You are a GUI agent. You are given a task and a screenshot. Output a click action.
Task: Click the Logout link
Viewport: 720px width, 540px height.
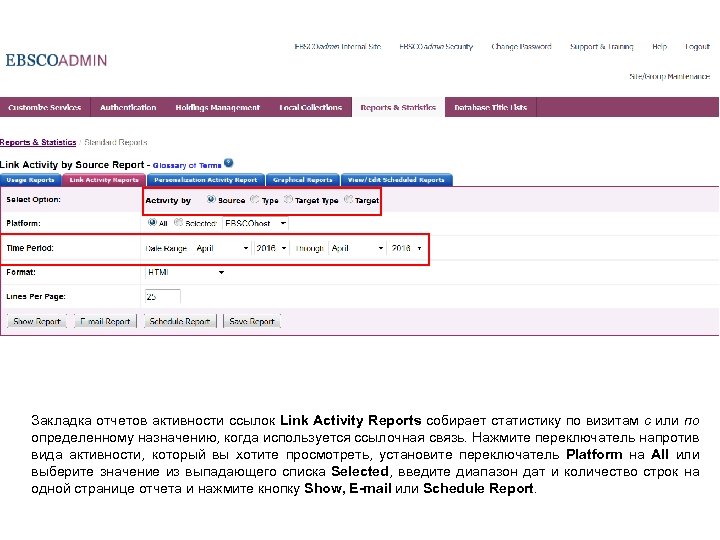pyautogui.click(x=697, y=46)
